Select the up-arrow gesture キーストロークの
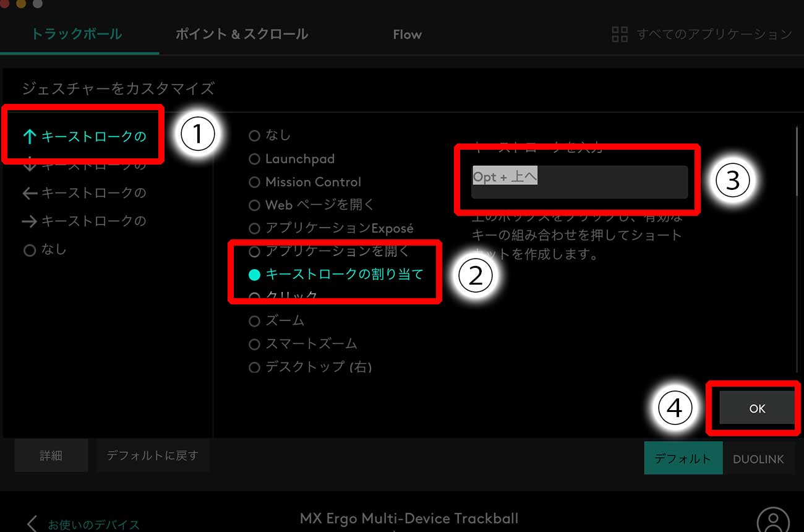804x532 pixels. click(84, 136)
